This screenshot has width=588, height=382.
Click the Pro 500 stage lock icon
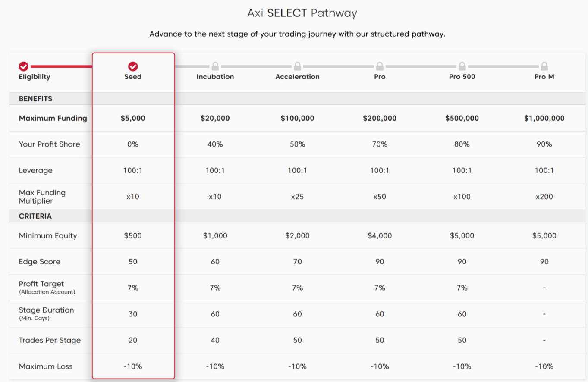click(462, 66)
